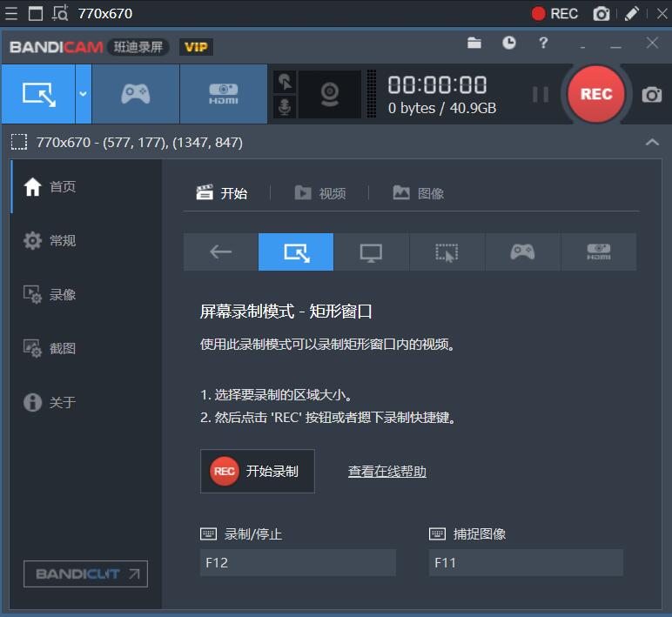
Task: Select the around-mouse recording mode tile
Action: (447, 252)
